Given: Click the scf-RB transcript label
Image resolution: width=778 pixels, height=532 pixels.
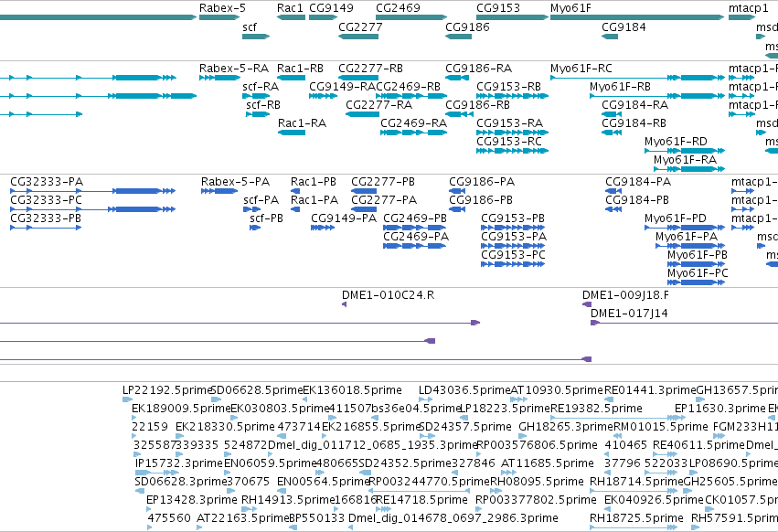Looking at the screenshot, I should point(263,105).
